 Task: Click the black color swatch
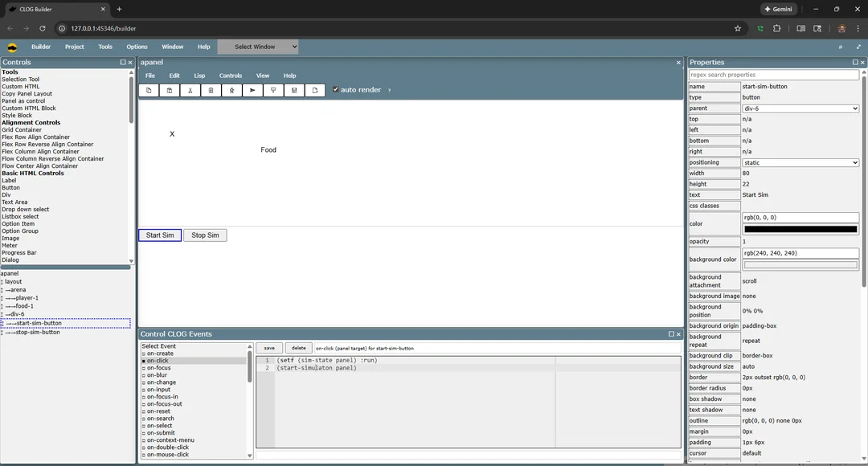click(x=800, y=229)
